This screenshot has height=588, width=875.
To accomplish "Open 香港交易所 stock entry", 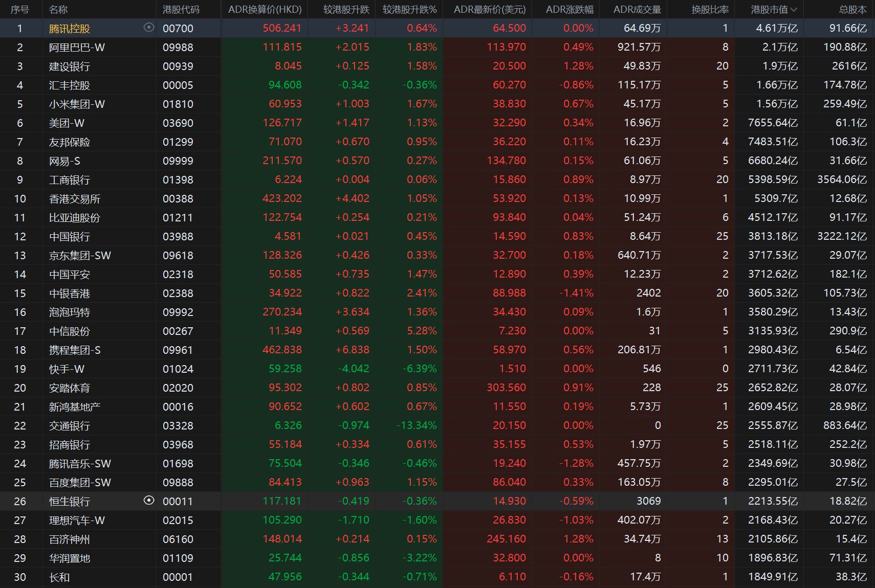I will [x=74, y=199].
